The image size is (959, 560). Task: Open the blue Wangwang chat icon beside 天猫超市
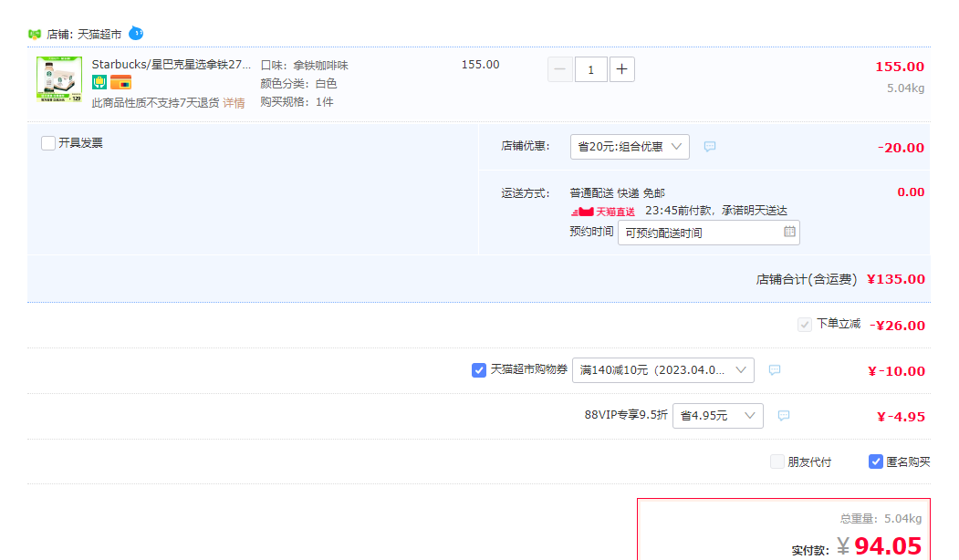pyautogui.click(x=136, y=33)
